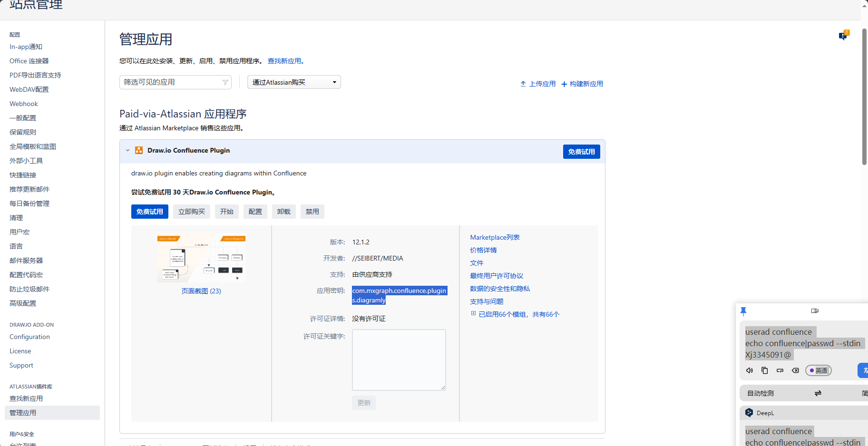Click the plus icon for build new app
Image resolution: width=868 pixels, height=446 pixels.
564,84
